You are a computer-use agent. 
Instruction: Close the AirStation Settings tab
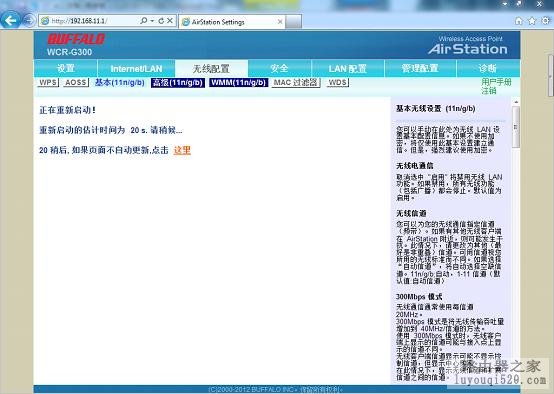point(280,22)
